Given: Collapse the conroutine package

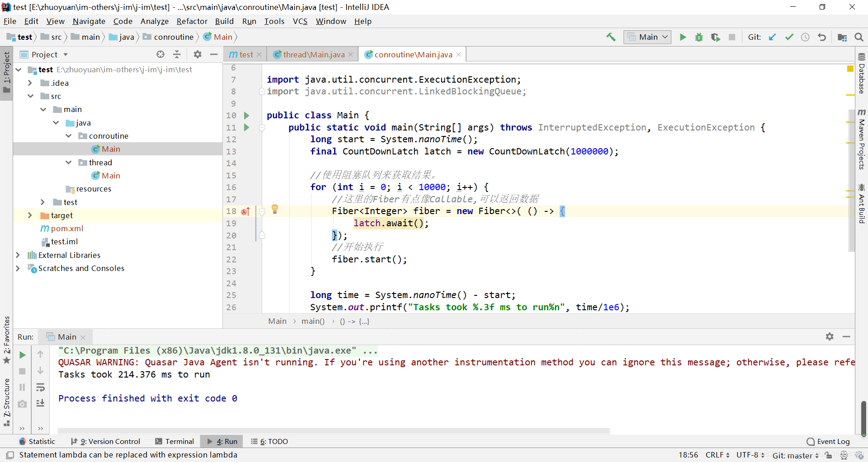Looking at the screenshot, I should [x=68, y=136].
